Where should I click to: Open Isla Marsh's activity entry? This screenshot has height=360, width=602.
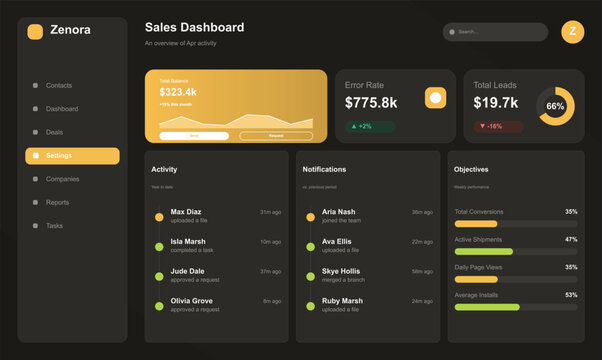click(x=217, y=246)
